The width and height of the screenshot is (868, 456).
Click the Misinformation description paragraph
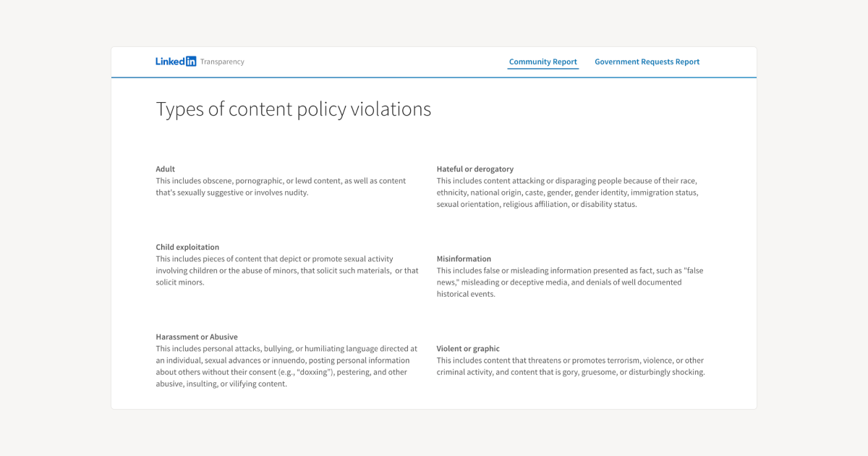point(570,282)
